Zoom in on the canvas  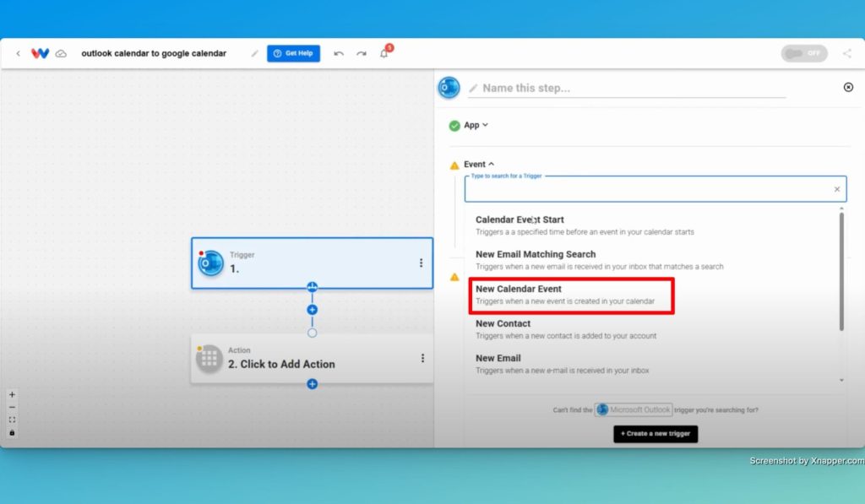12,395
